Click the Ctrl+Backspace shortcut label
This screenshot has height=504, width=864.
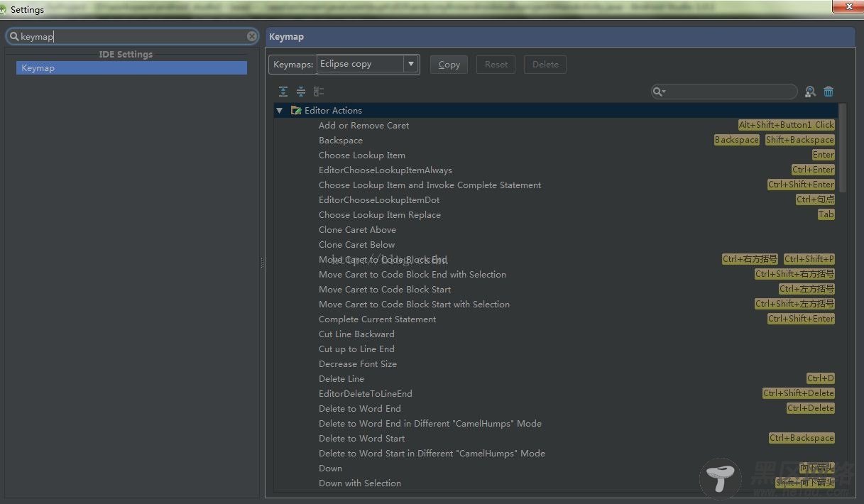pyautogui.click(x=802, y=438)
